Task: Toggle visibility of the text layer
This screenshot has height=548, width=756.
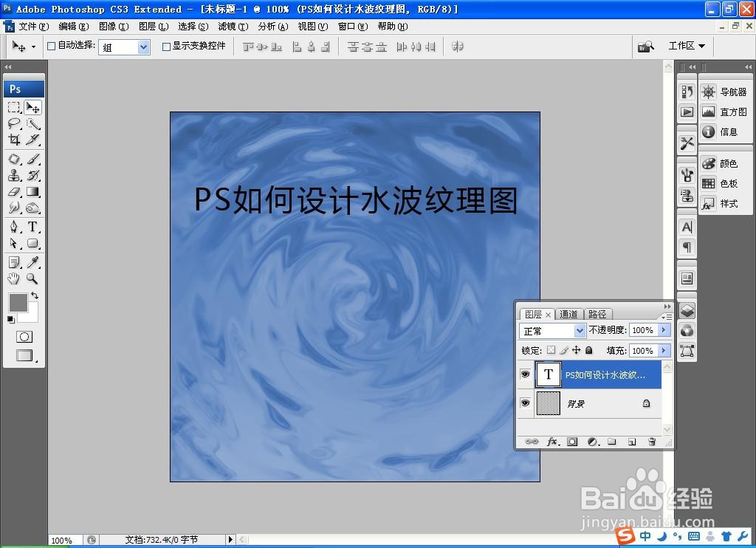Action: tap(526, 374)
